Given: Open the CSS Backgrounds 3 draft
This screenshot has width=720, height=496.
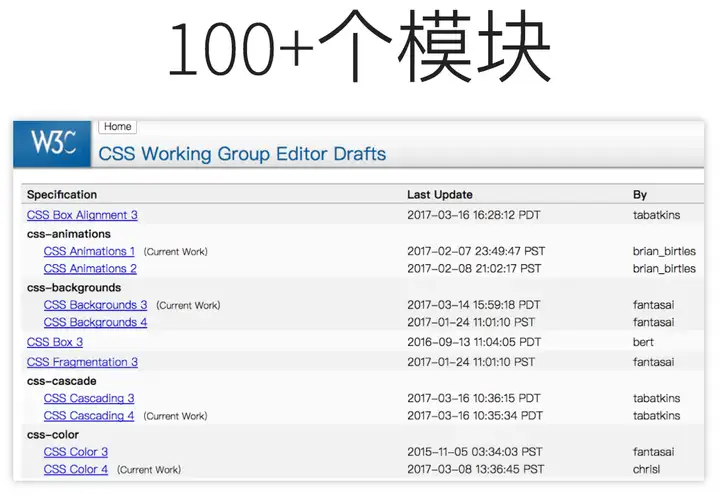Looking at the screenshot, I should pyautogui.click(x=96, y=305).
